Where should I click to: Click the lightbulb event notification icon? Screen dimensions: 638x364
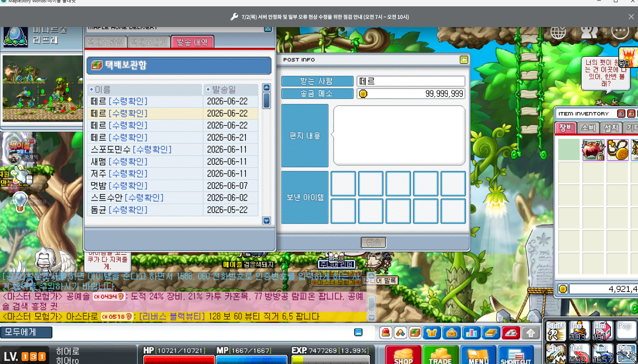point(20,202)
